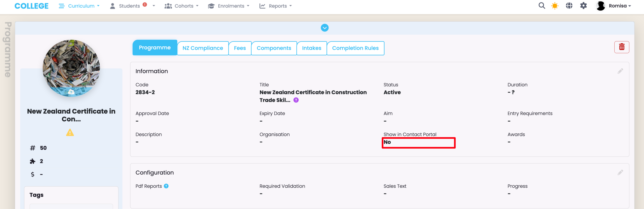Image resolution: width=644 pixels, height=209 pixels.
Task: Edit Information section with pencil icon
Action: coord(620,71)
